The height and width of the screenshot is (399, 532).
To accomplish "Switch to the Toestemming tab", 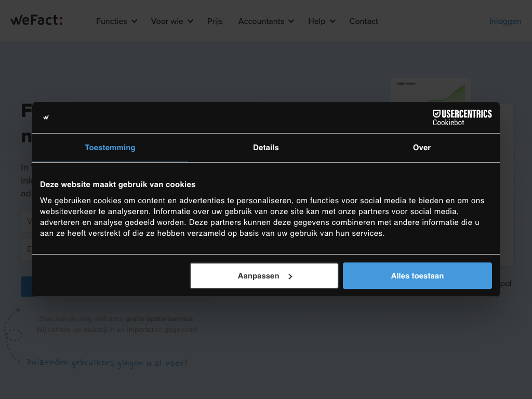I will tap(110, 148).
